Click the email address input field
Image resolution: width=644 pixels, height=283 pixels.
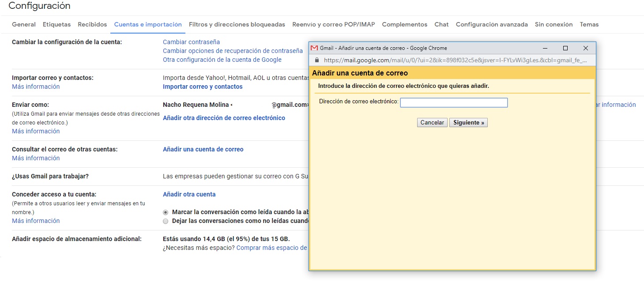[x=453, y=103]
